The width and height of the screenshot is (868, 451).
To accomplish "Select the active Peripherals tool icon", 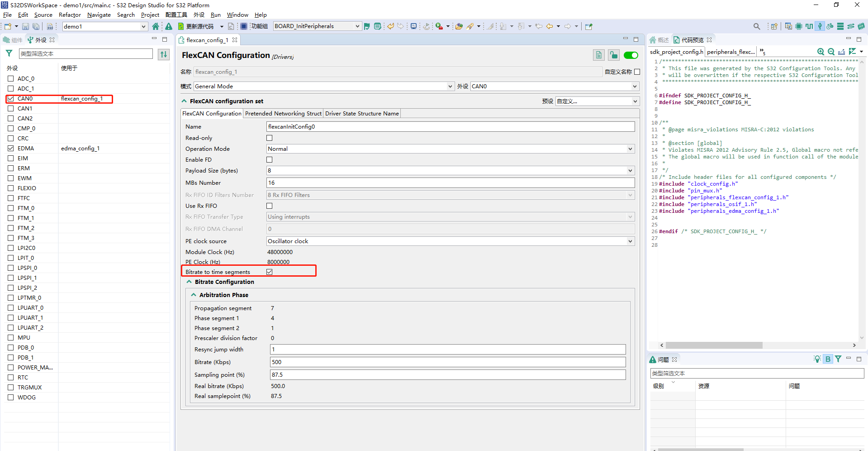I will [x=820, y=26].
